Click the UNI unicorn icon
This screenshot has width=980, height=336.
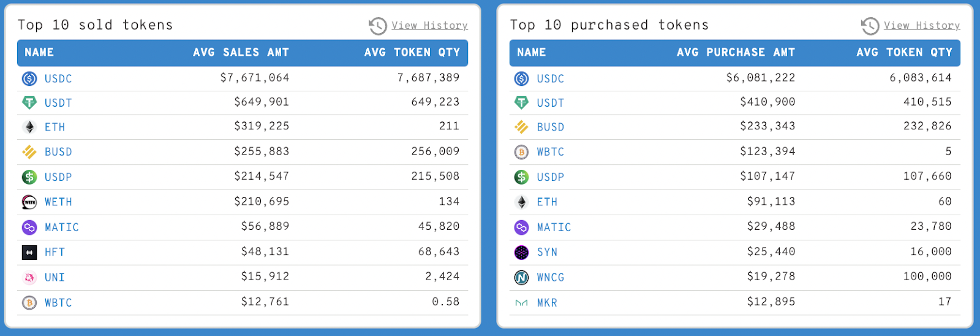(29, 277)
